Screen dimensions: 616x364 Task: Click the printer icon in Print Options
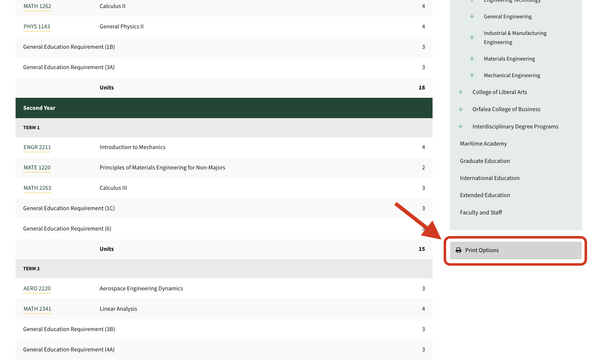tap(458, 250)
